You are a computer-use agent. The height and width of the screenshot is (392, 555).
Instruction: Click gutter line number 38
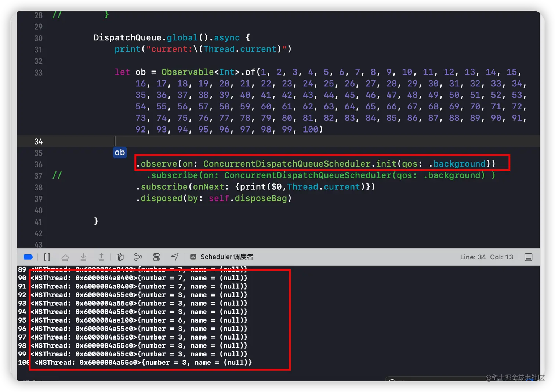[x=38, y=188]
